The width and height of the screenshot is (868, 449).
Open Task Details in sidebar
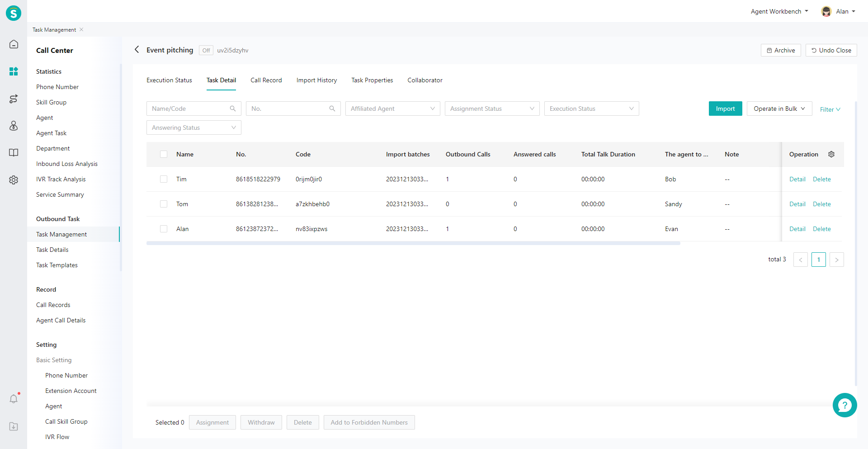pos(52,250)
